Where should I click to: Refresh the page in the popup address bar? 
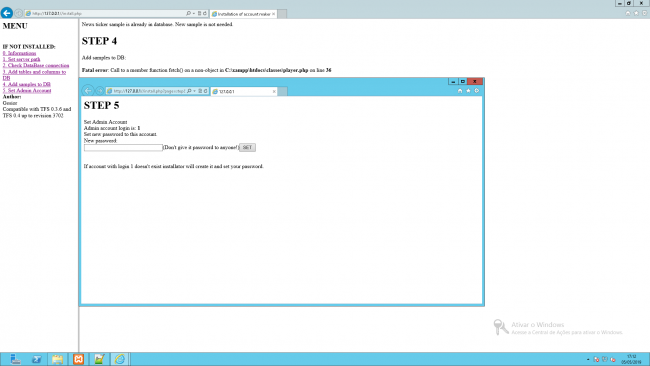click(x=205, y=91)
